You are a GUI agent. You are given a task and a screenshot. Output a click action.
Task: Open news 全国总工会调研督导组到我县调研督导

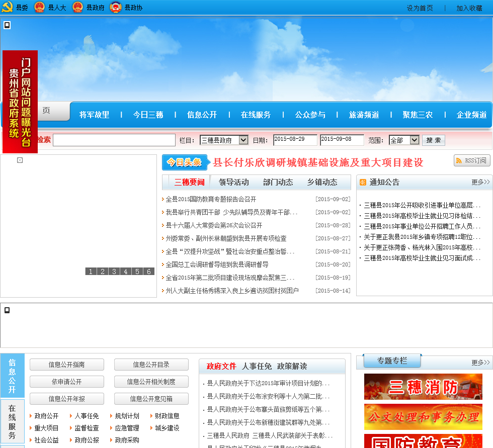pos(217,265)
